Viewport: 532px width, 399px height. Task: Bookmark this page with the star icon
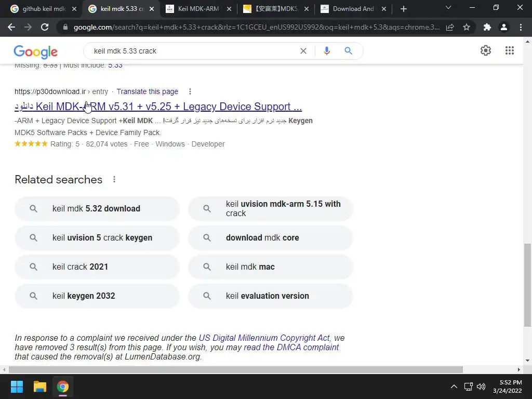tap(467, 27)
